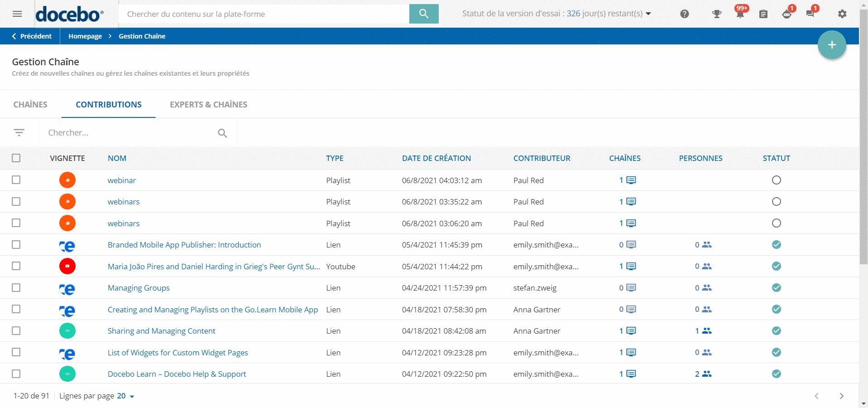Open the hamburger main menu
The image size is (868, 408).
click(17, 14)
